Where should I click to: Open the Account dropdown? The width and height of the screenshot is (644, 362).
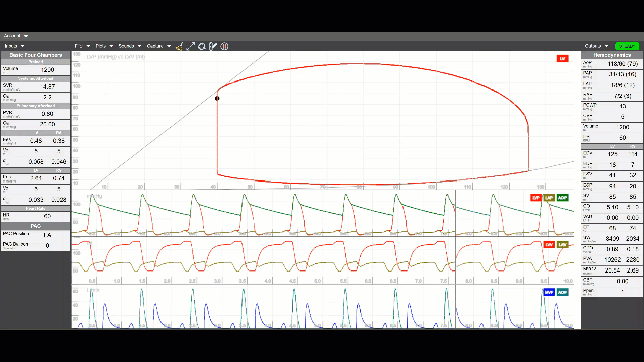coord(16,36)
